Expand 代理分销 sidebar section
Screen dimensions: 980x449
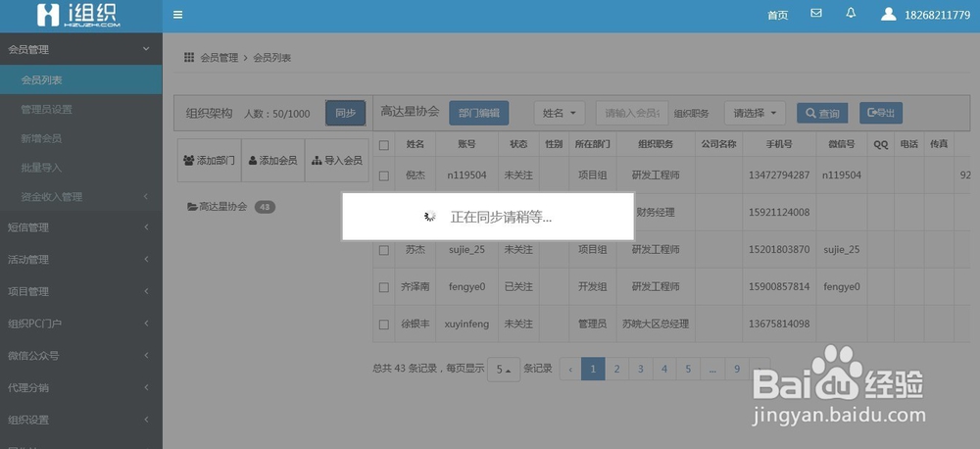(x=81, y=387)
